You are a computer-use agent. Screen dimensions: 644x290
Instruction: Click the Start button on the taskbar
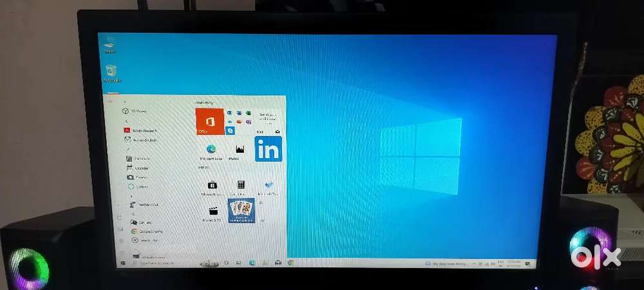[x=122, y=262]
